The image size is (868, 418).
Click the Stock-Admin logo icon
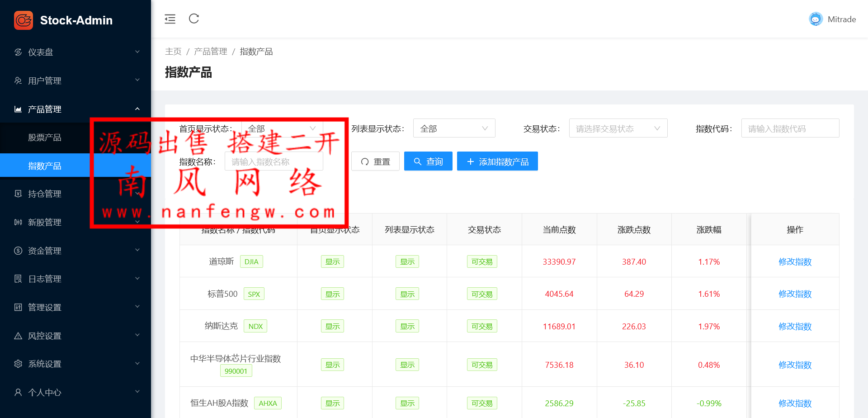(24, 20)
